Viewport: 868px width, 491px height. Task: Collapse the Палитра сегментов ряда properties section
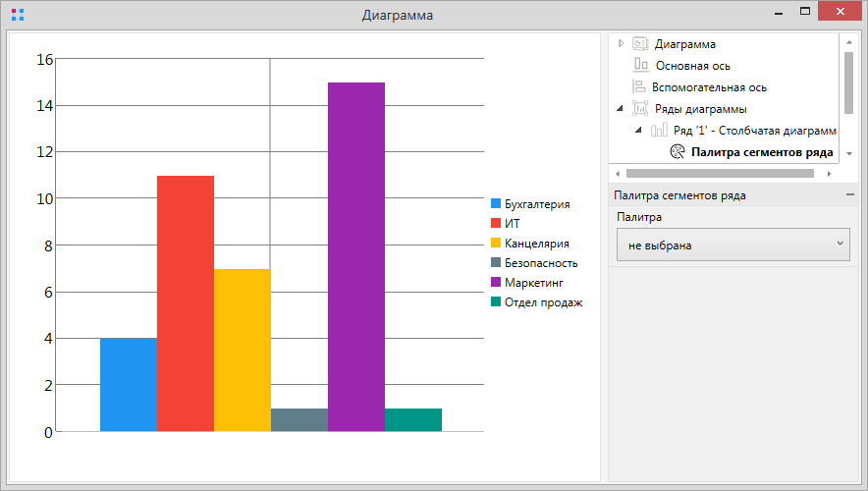(849, 195)
